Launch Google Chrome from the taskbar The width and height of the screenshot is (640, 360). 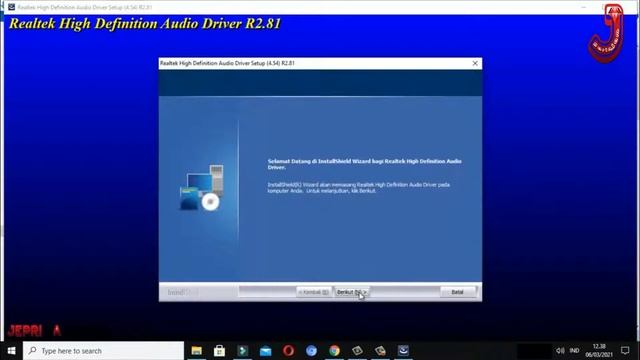334,351
